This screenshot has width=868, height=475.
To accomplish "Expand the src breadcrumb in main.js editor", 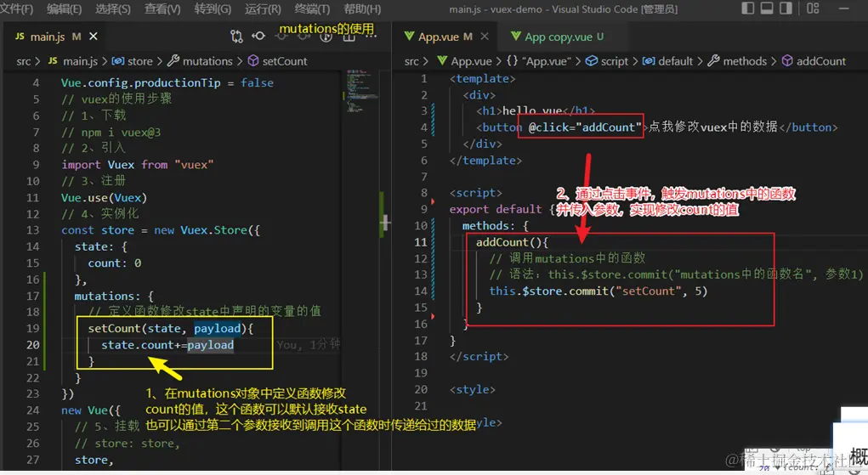I will (x=23, y=61).
